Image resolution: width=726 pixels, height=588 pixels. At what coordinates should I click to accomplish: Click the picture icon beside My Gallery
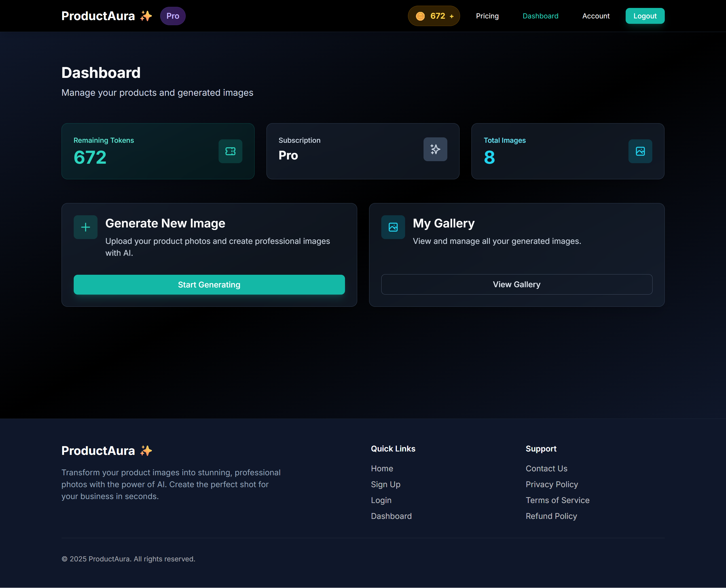393,227
